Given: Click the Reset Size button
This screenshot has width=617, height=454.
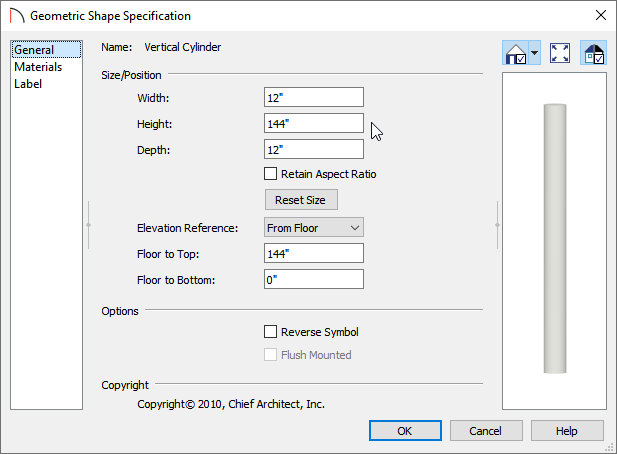Looking at the screenshot, I should coord(301,200).
